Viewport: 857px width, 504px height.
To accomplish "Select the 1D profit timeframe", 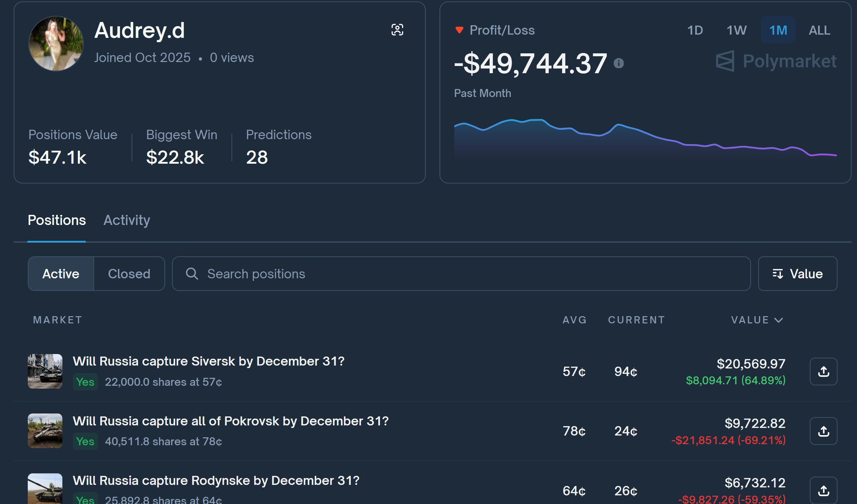I will pyautogui.click(x=695, y=30).
